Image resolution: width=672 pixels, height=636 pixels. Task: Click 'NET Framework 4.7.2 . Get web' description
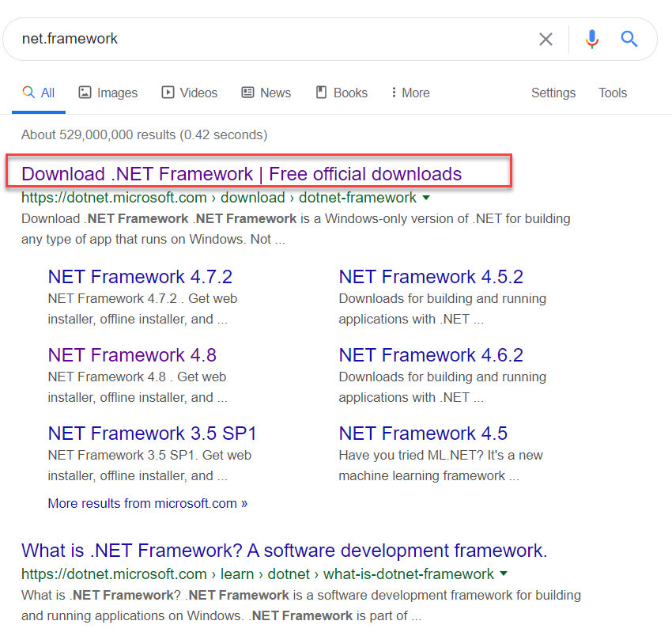pyautogui.click(x=142, y=309)
